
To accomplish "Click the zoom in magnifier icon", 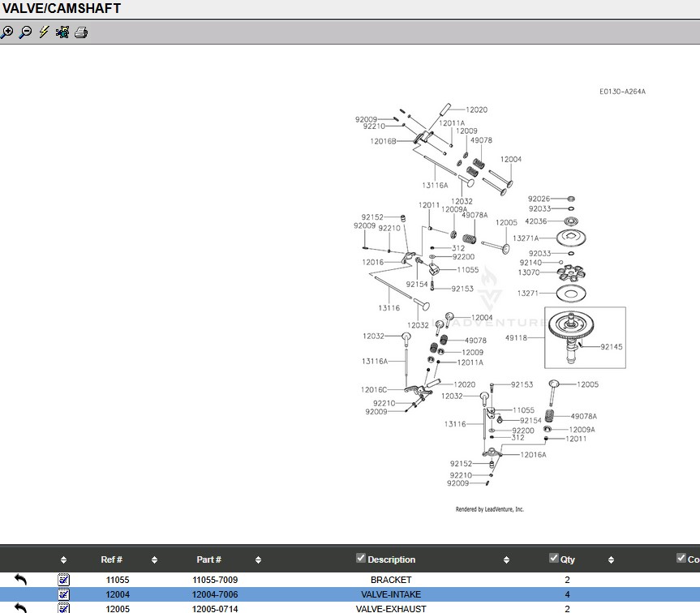I will tap(7, 32).
